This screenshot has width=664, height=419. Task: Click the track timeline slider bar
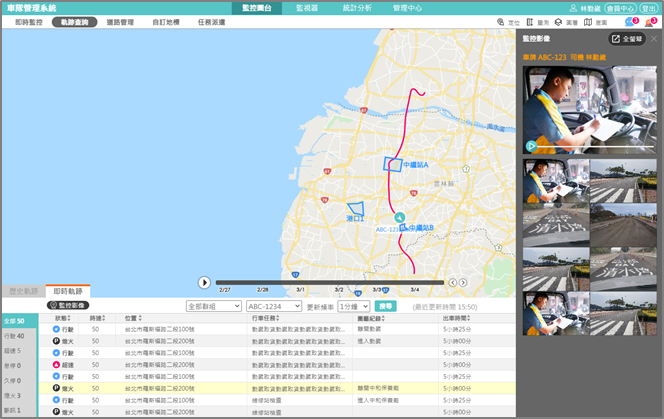[x=330, y=282]
